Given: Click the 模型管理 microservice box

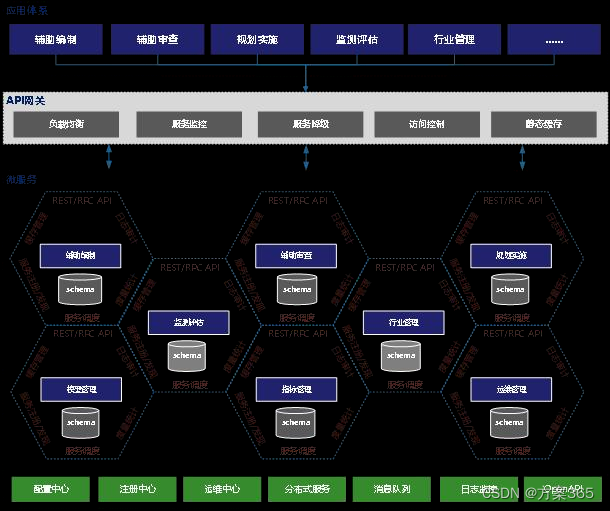Looking at the screenshot, I should pyautogui.click(x=81, y=389).
